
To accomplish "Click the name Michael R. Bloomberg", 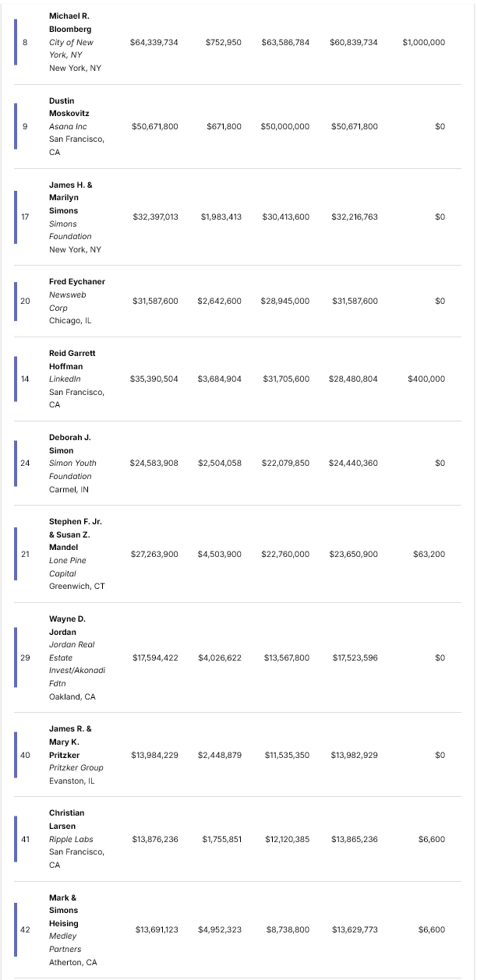I will (x=70, y=23).
